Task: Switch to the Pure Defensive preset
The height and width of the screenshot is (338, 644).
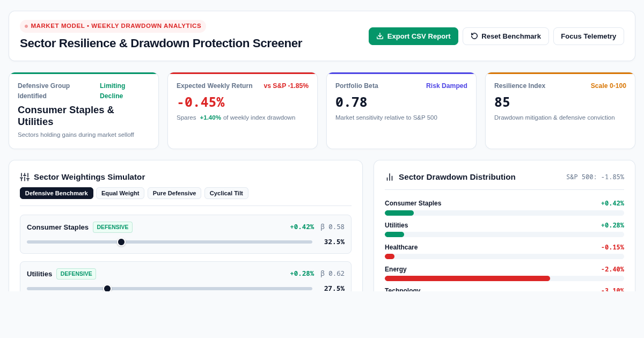Action: coord(174,193)
